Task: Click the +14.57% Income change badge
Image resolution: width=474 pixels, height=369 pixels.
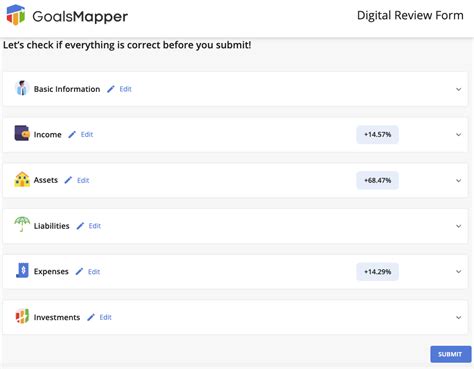Action: [x=377, y=135]
